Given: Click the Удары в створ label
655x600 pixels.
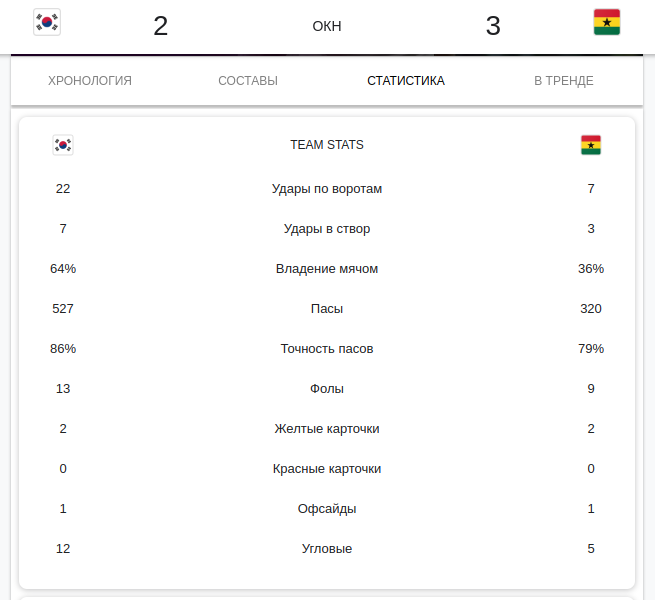Looking at the screenshot, I should click(x=327, y=229).
